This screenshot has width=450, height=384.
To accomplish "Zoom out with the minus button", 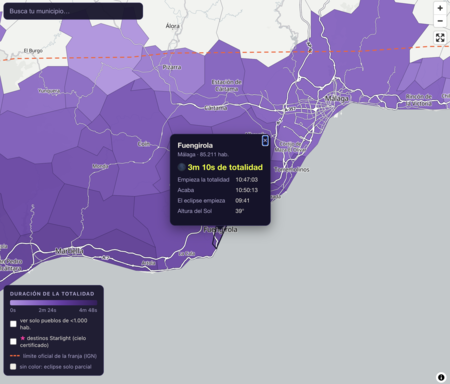I will coord(440,21).
